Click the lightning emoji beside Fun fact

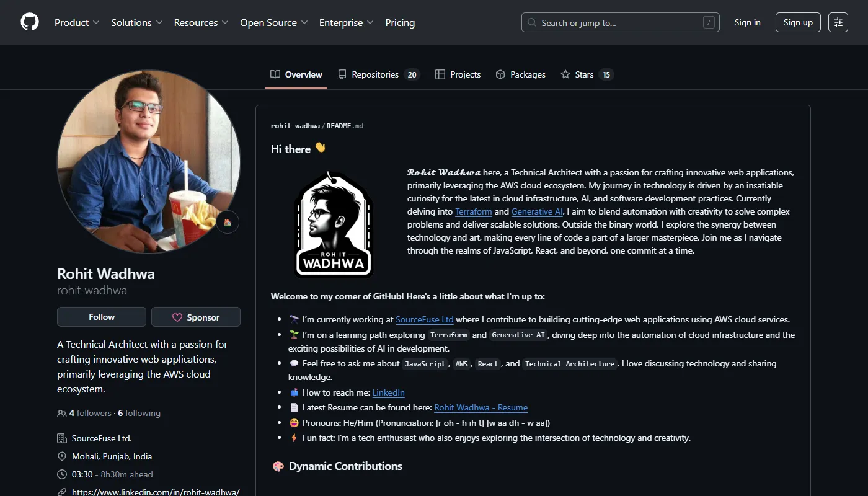pyautogui.click(x=294, y=438)
